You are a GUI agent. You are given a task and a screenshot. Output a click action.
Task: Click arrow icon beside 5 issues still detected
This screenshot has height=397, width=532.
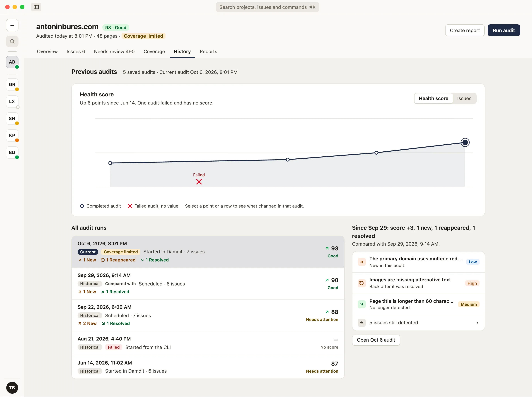click(x=362, y=323)
